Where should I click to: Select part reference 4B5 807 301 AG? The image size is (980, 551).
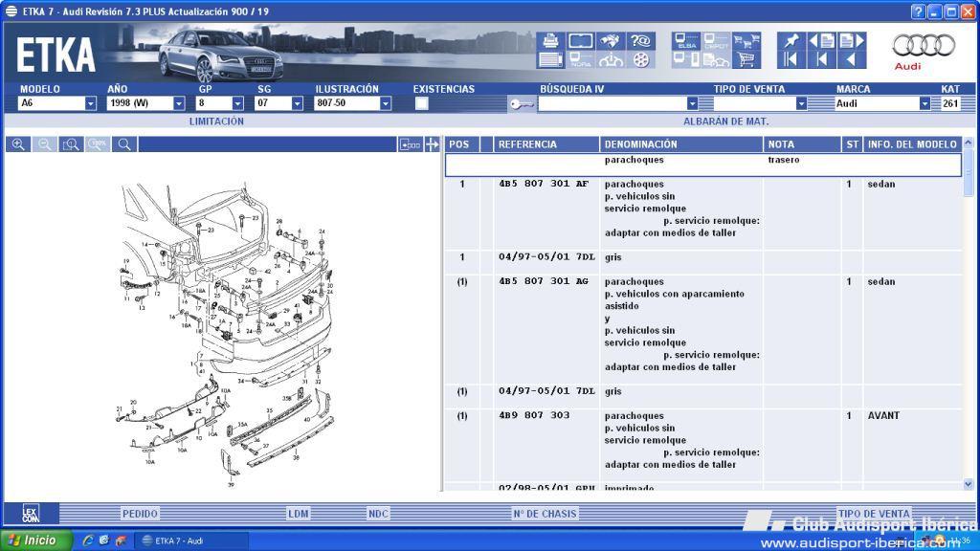544,281
